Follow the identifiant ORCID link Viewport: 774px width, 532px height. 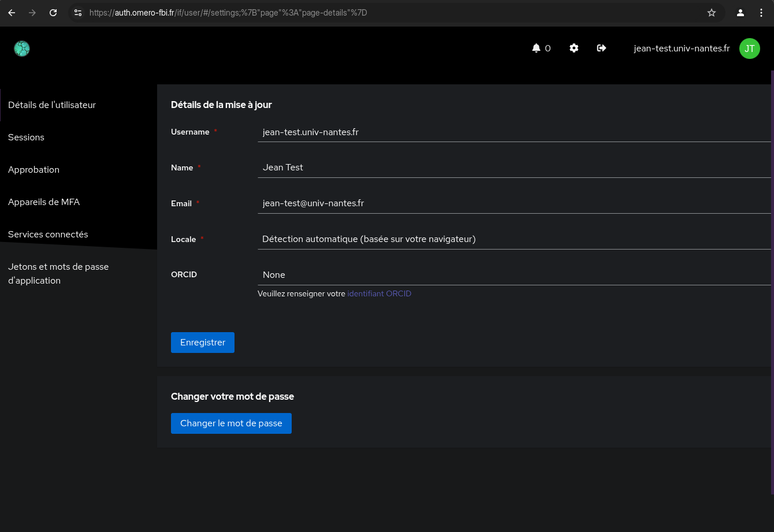[x=379, y=293]
